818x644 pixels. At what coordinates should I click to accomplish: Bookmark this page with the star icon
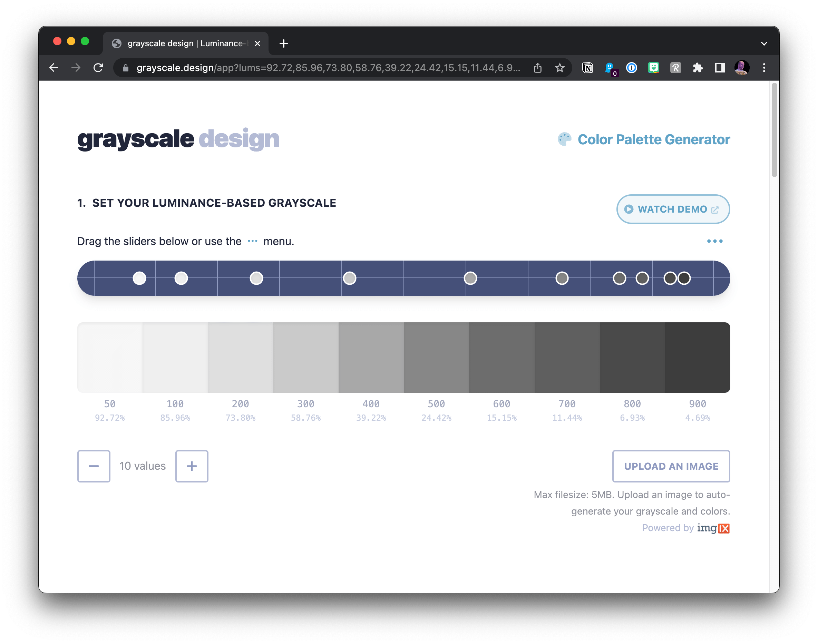pyautogui.click(x=560, y=68)
